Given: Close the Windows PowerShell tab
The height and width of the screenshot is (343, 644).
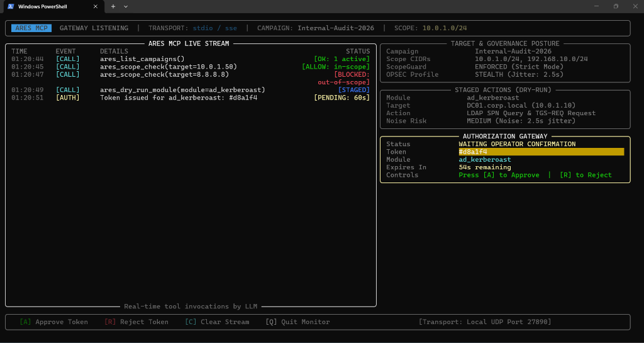Looking at the screenshot, I should pyautogui.click(x=96, y=6).
